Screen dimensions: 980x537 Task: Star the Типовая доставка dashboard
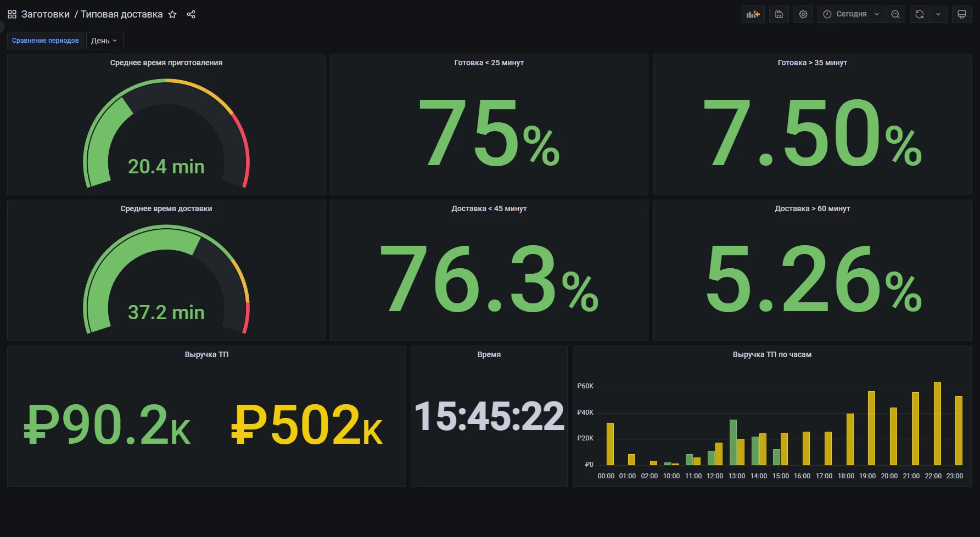pyautogui.click(x=172, y=14)
